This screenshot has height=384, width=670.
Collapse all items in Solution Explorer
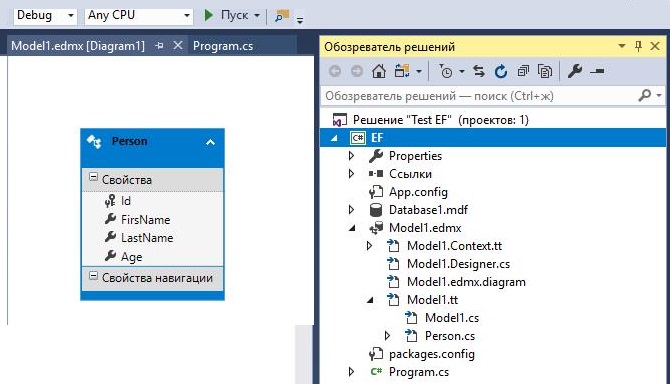[523, 71]
